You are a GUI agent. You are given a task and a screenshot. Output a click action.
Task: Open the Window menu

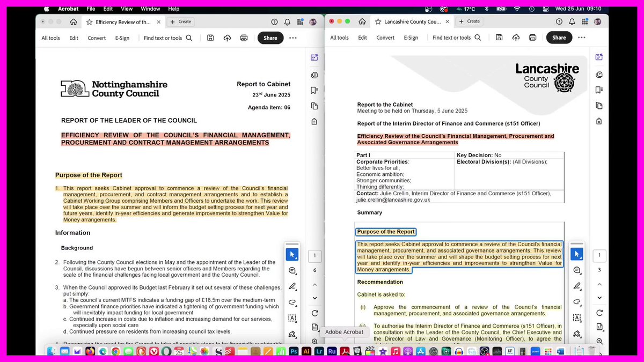click(x=150, y=9)
